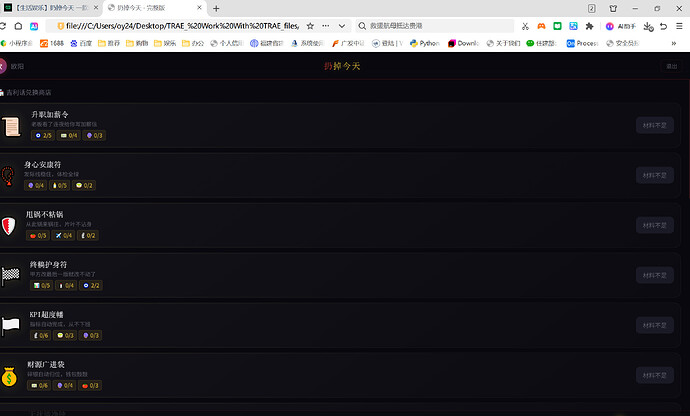This screenshot has width=690, height=416.
Task: Open the 购物 bookmark folder
Action: coord(137,43)
